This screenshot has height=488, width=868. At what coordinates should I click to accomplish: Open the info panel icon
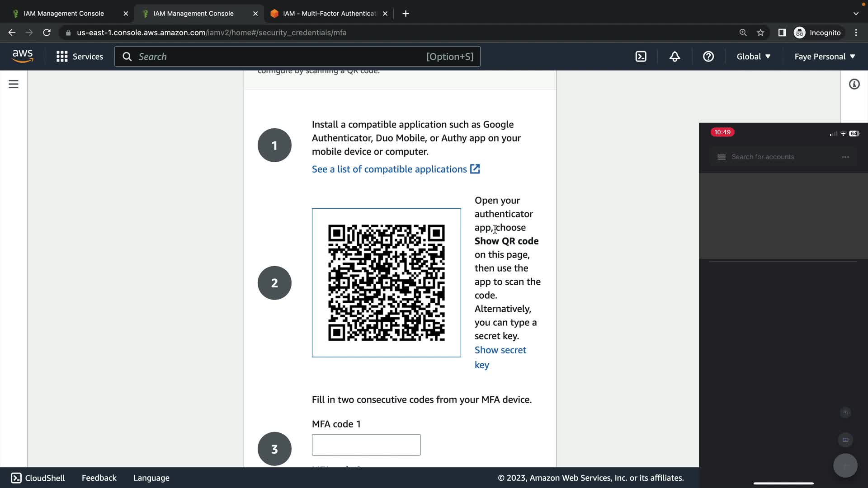(x=854, y=84)
